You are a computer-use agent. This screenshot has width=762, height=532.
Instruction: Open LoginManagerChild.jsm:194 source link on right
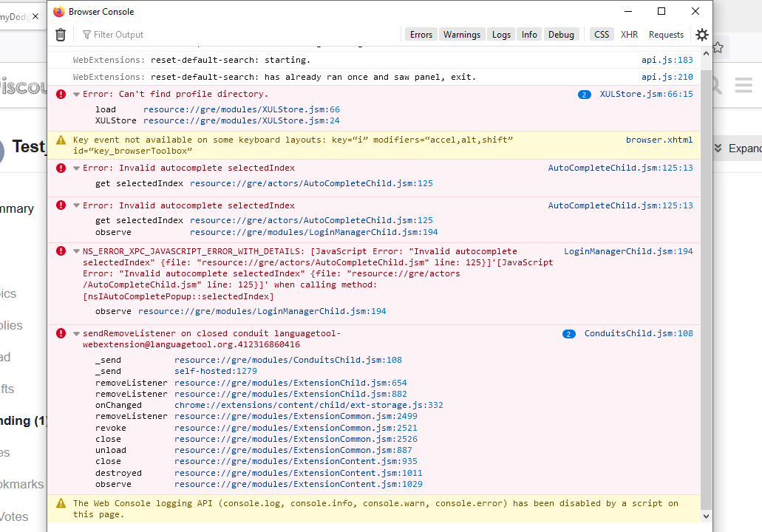pyautogui.click(x=628, y=251)
